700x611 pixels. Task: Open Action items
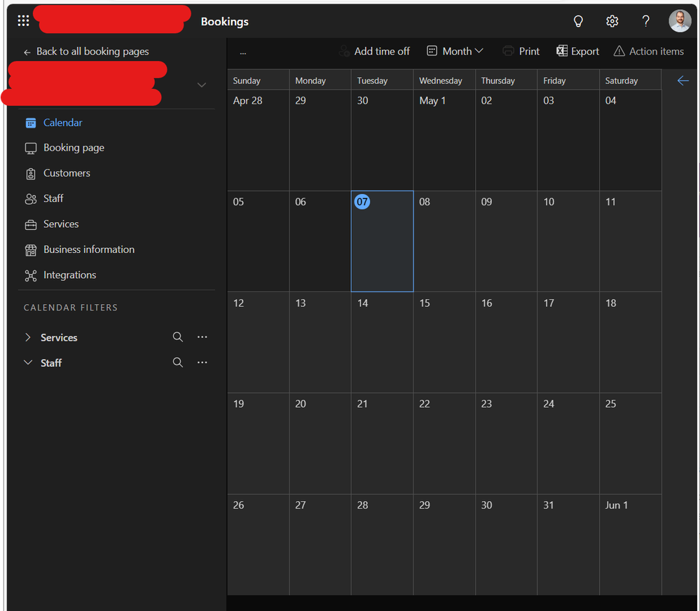pos(649,51)
